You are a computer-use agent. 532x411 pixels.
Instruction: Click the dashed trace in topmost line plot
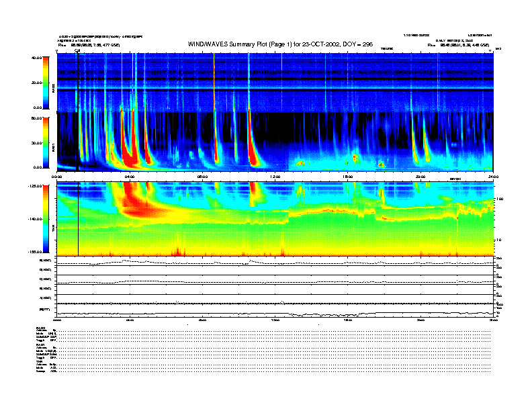tap(275, 263)
